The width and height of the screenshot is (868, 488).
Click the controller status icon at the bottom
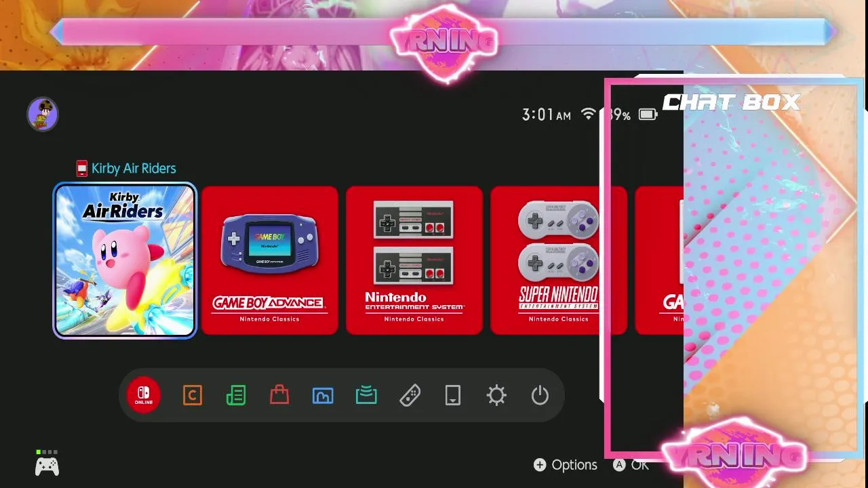(47, 463)
